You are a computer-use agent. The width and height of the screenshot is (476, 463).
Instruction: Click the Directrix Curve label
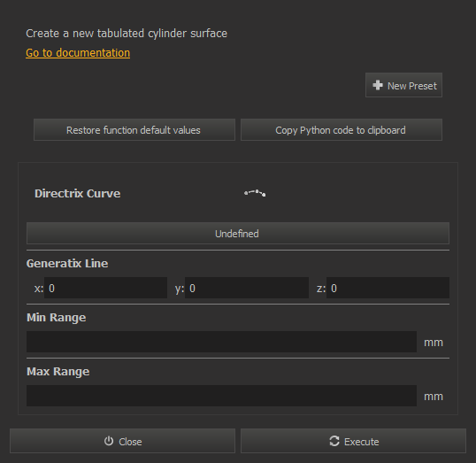click(77, 194)
